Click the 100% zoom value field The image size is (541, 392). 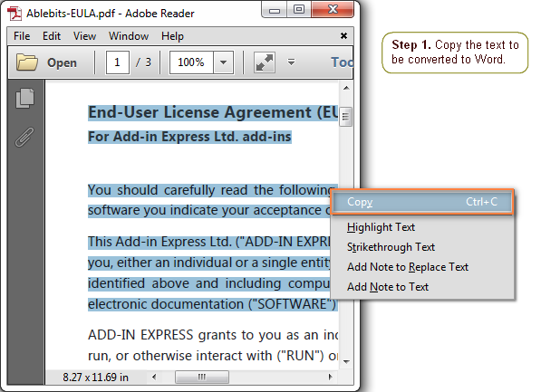pos(191,62)
